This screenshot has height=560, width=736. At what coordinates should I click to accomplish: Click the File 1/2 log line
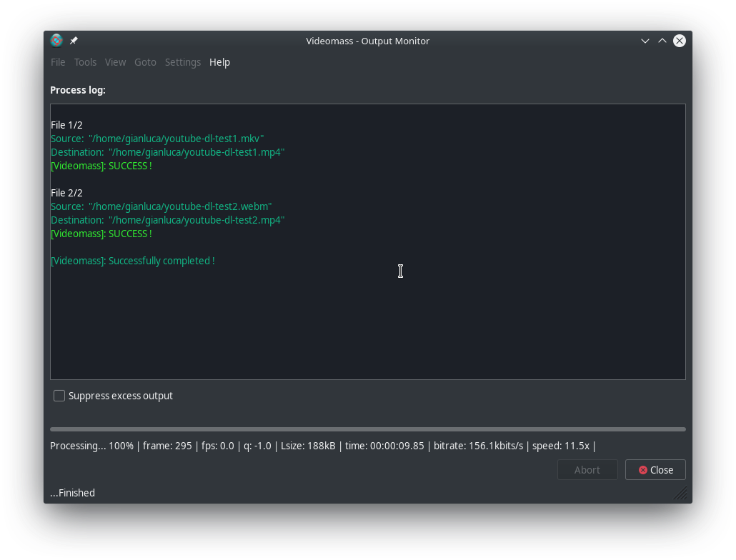click(x=66, y=125)
